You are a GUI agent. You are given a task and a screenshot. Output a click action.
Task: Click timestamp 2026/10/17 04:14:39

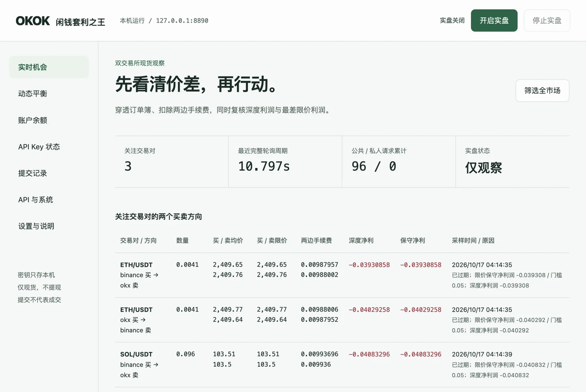pyautogui.click(x=482, y=354)
